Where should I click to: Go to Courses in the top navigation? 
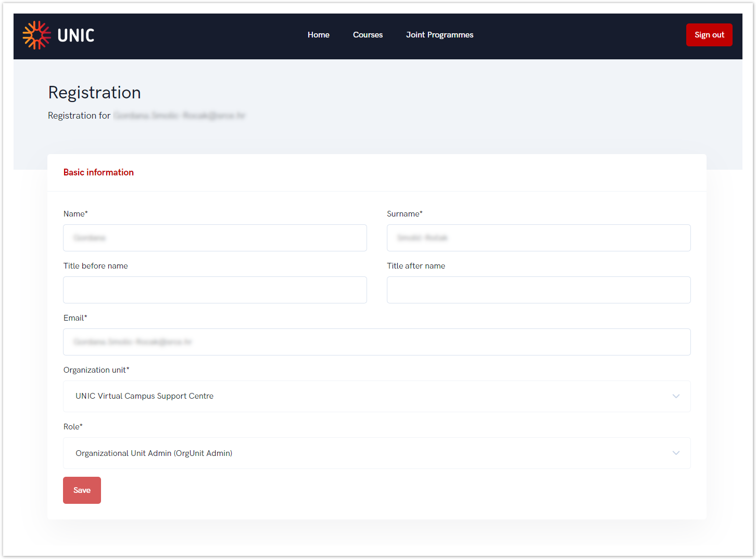click(368, 35)
